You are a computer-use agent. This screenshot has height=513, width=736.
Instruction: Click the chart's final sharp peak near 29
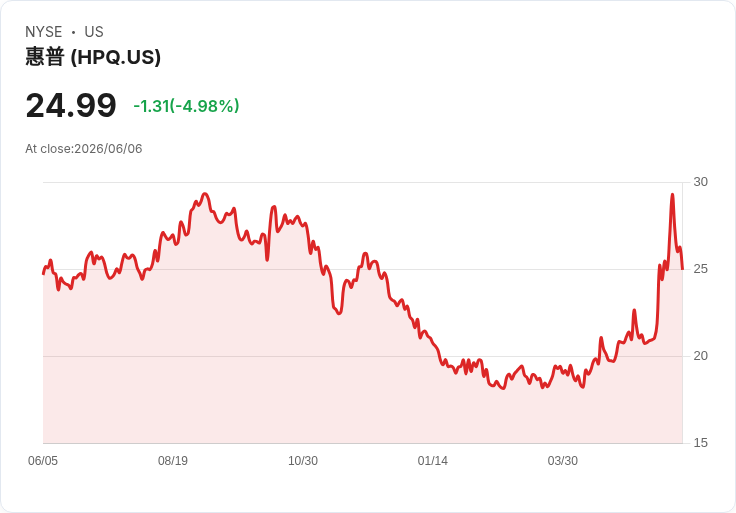[x=672, y=194]
